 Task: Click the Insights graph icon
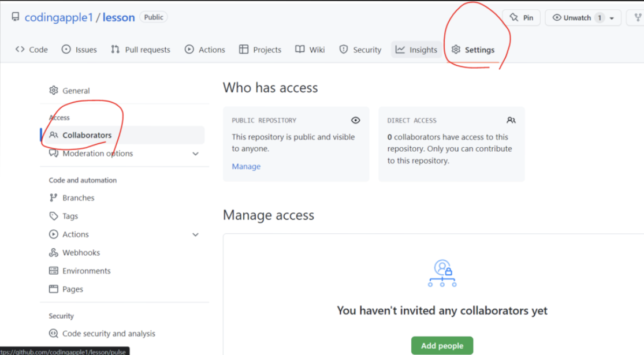click(x=400, y=49)
